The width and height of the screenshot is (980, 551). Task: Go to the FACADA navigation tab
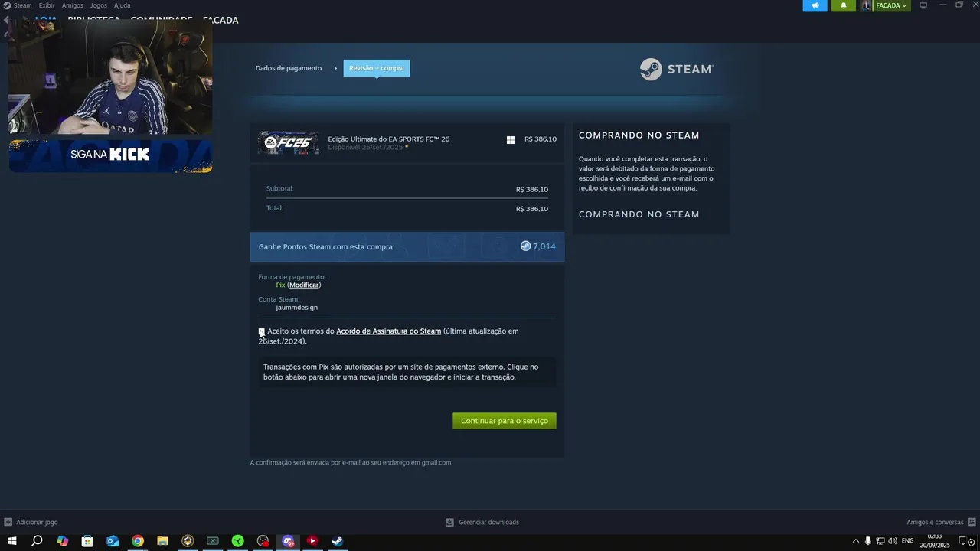pos(220,20)
